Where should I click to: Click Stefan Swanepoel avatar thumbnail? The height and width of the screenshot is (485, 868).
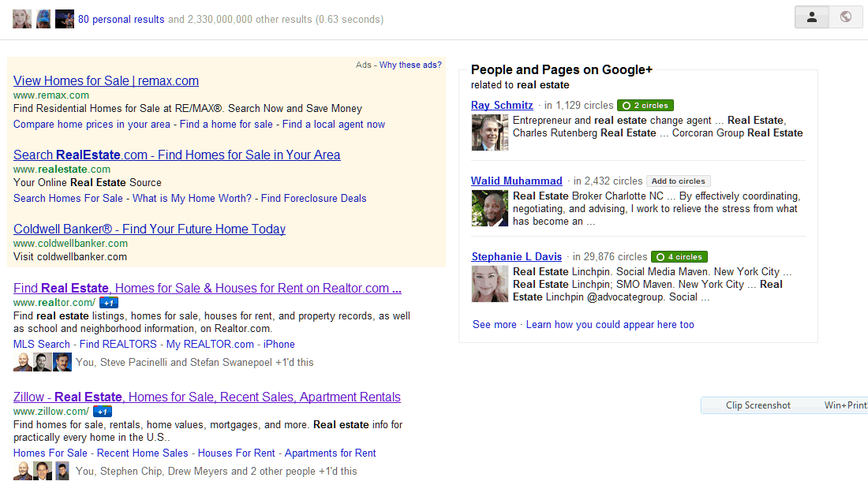(62, 362)
